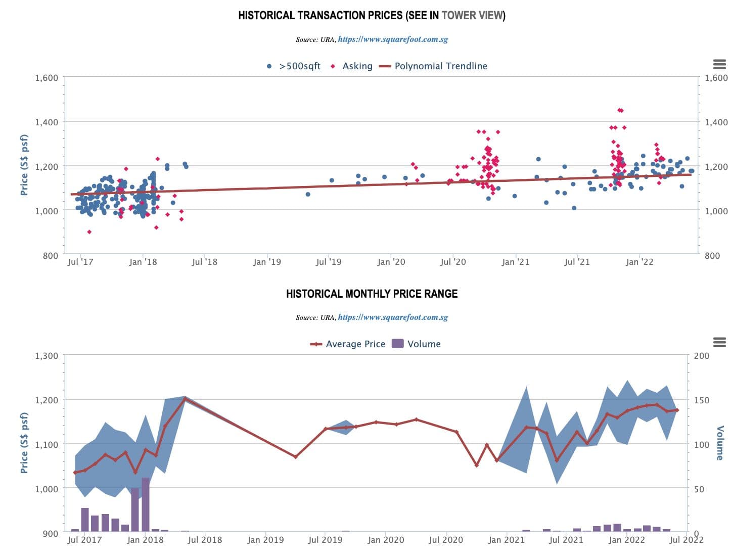Viewport: 732px width, 560px height.
Task: Click the purple Volume legend swatch
Action: (x=398, y=344)
